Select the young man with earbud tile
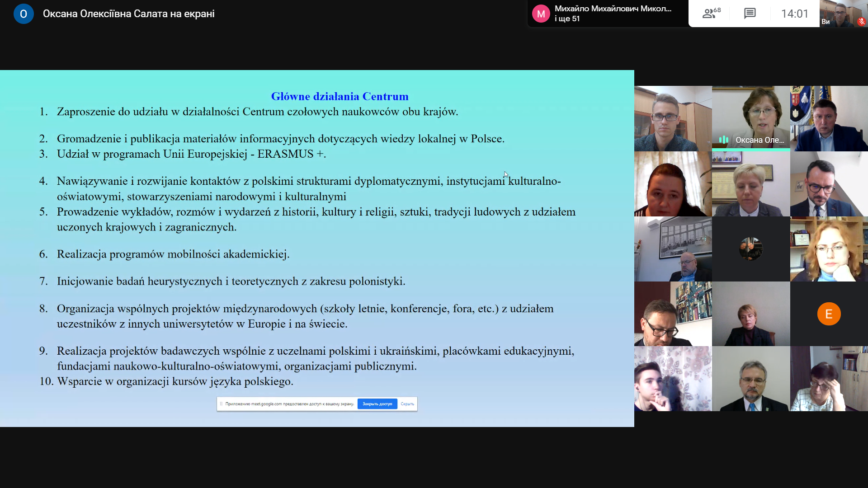868x488 pixels. [x=673, y=379]
